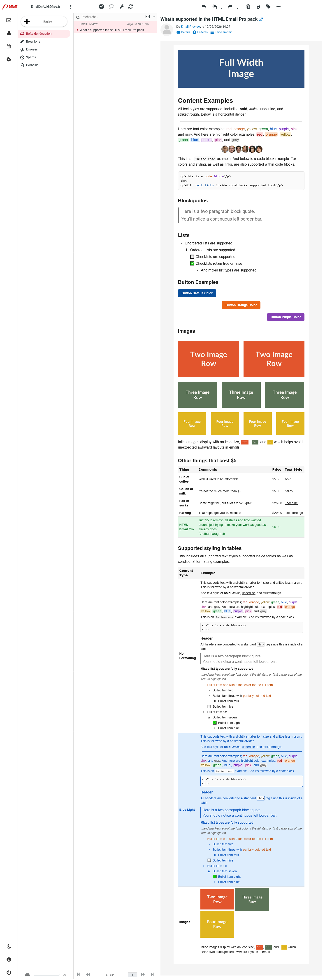Open the wrench tools icon
The image size is (325, 980).
122,7
